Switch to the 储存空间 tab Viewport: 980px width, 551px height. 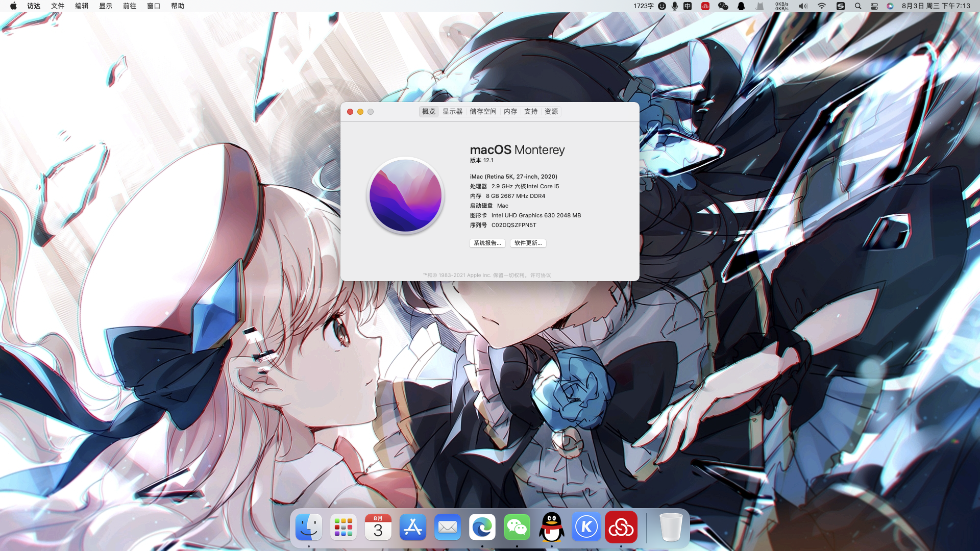[x=482, y=111]
